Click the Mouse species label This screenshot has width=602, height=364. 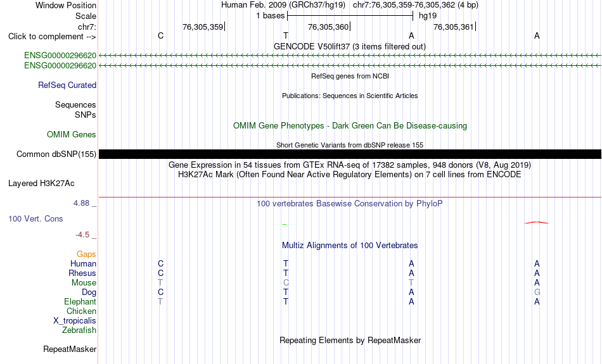pyautogui.click(x=84, y=283)
